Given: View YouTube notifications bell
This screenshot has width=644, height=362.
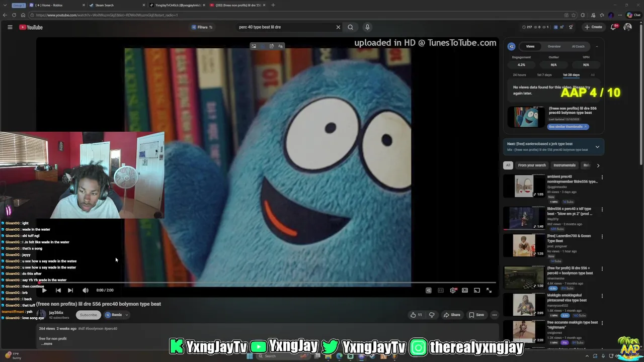Looking at the screenshot, I should (x=613, y=27).
